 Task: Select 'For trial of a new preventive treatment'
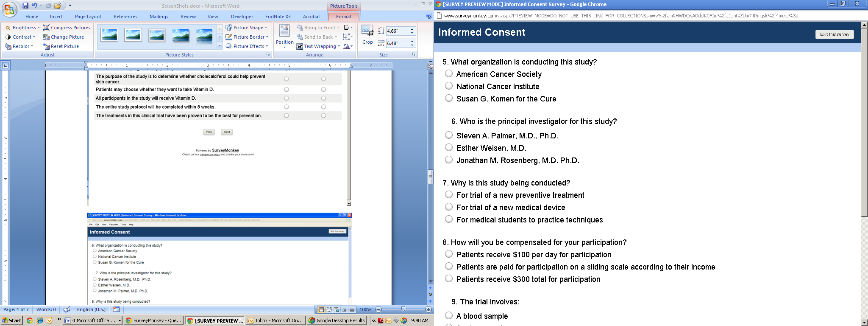pyautogui.click(x=449, y=194)
